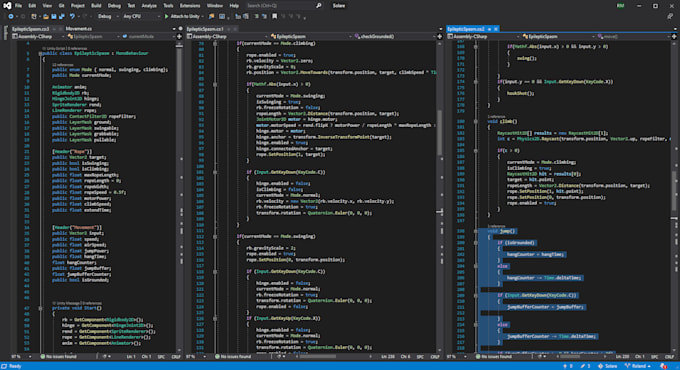Click SPC indicator in middle pane status
680x370 pixels.
[x=420, y=357]
